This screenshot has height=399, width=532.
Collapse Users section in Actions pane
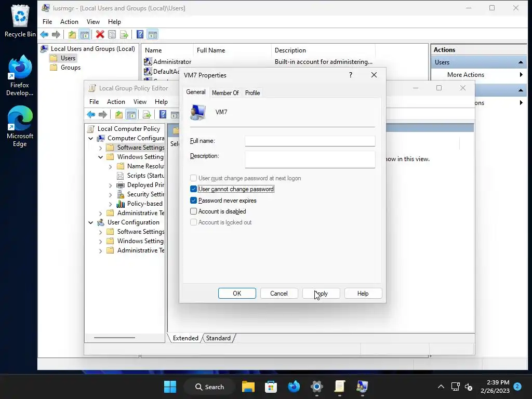coord(521,62)
